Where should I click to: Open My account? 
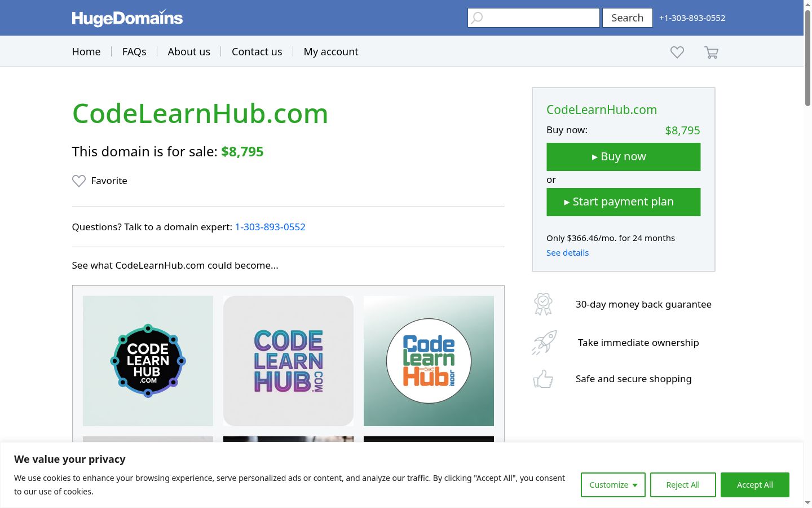(x=331, y=52)
